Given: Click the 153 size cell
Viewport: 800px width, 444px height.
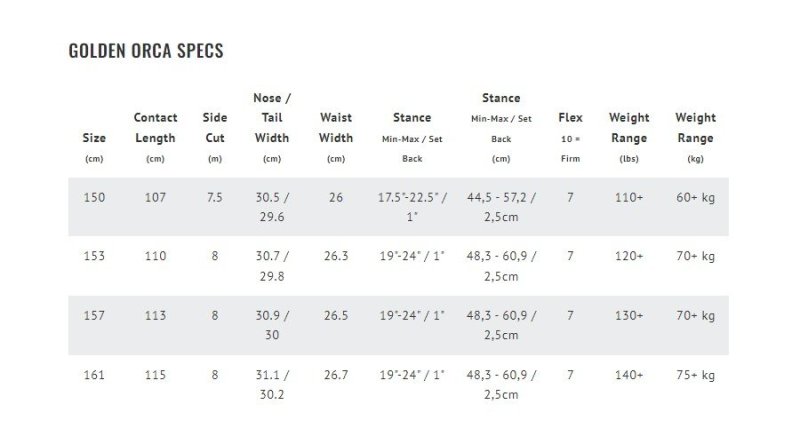Looking at the screenshot, I should pyautogui.click(x=93, y=256).
